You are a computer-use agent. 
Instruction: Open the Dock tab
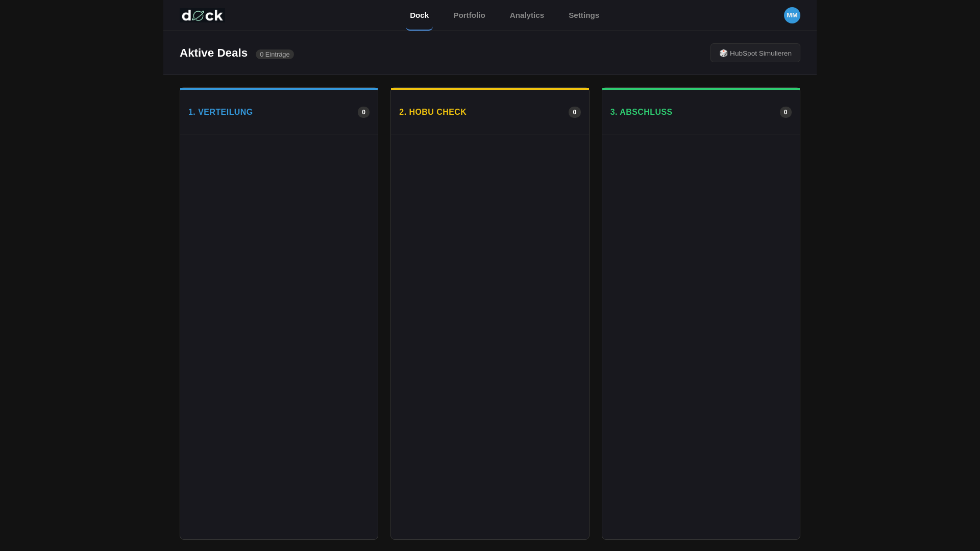[x=419, y=15]
